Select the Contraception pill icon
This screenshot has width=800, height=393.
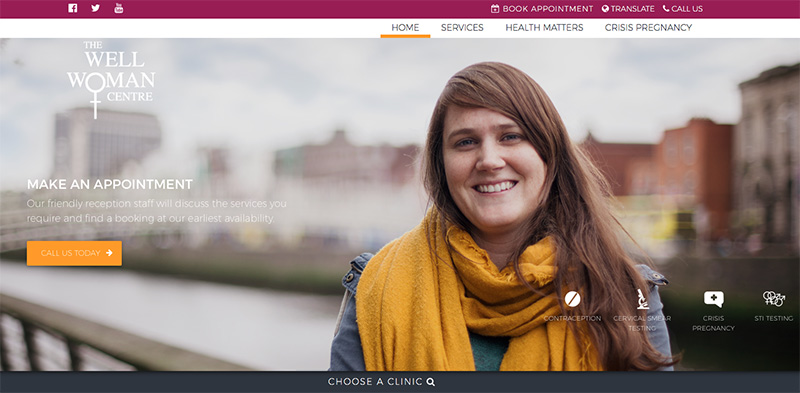[572, 299]
